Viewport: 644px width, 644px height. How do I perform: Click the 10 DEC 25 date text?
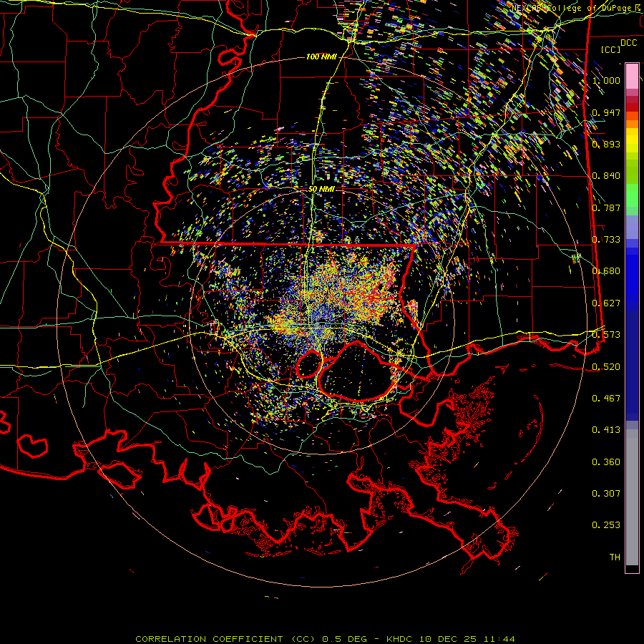[448, 639]
